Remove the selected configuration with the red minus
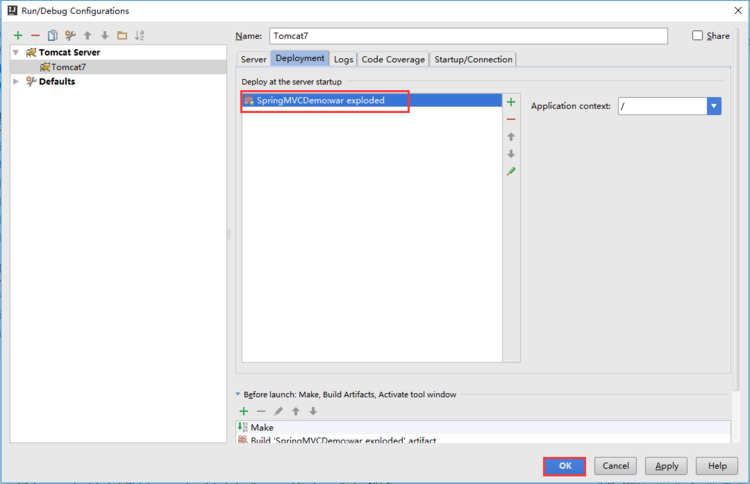Image resolution: width=750 pixels, height=484 pixels. click(35, 35)
